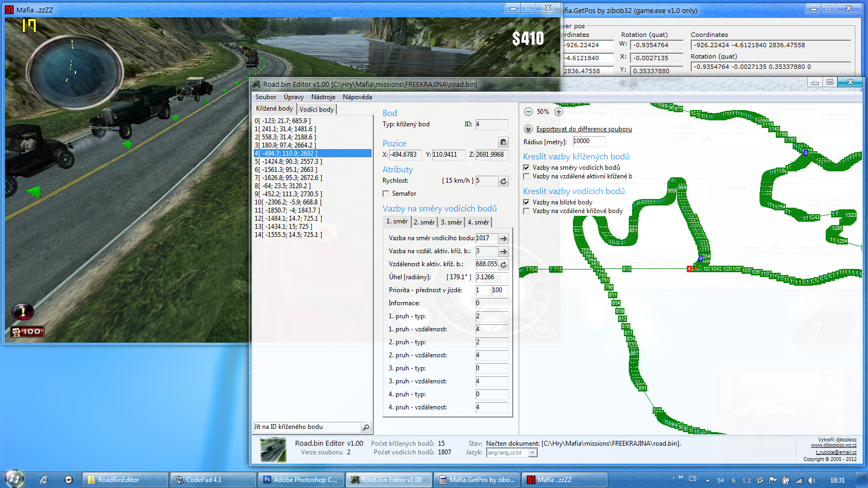Switch to CodePad 4.1 taskbar button

[213, 480]
